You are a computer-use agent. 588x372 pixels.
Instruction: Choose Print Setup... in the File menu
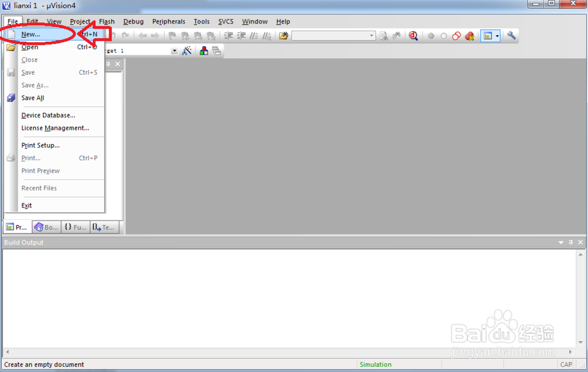click(x=55, y=145)
